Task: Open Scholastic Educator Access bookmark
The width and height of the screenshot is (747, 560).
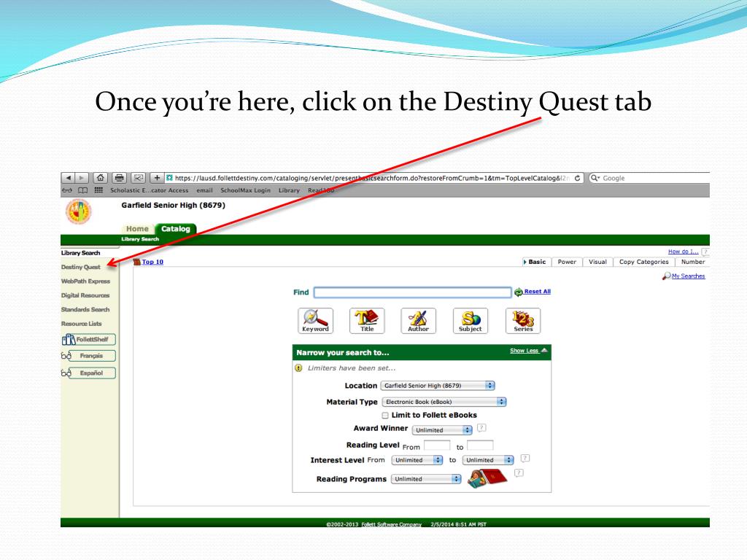Action: [x=149, y=190]
